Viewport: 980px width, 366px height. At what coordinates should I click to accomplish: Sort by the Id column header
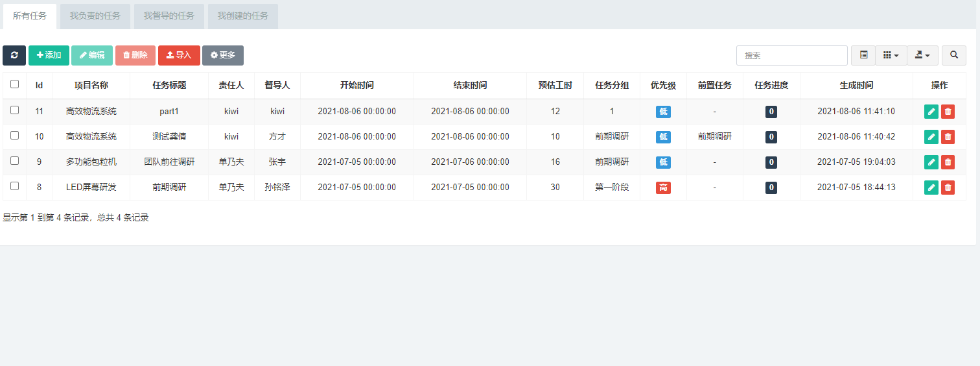coord(39,85)
